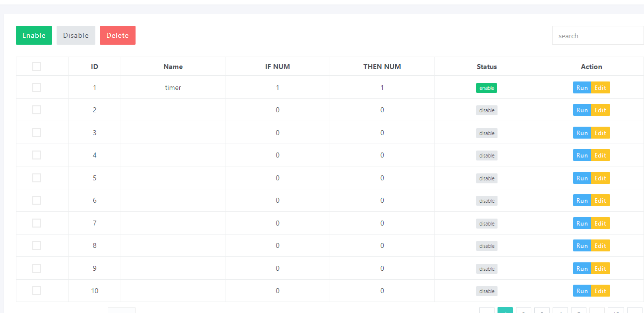Click Edit for rule ID 10

pos(600,291)
